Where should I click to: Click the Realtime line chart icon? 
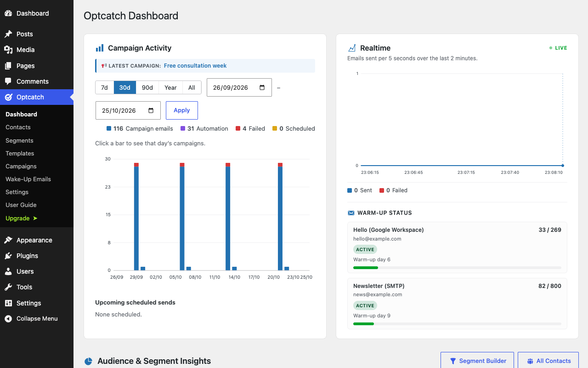point(352,48)
